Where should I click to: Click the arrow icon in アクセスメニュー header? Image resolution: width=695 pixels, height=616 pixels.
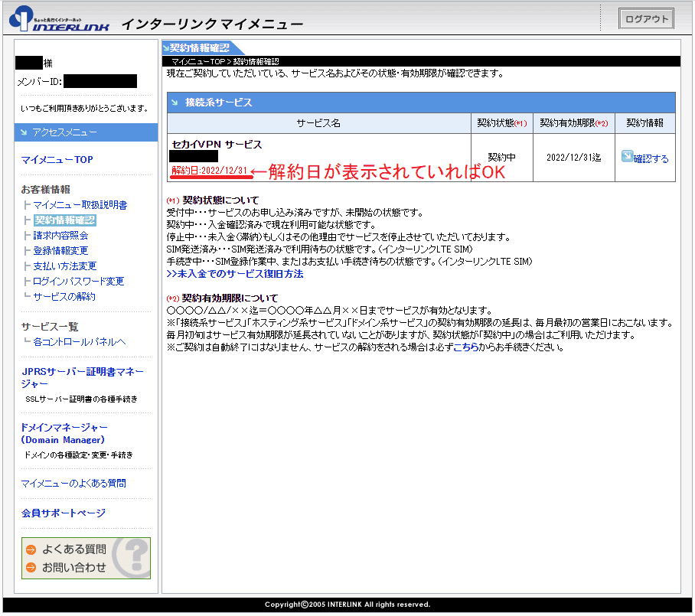(24, 132)
